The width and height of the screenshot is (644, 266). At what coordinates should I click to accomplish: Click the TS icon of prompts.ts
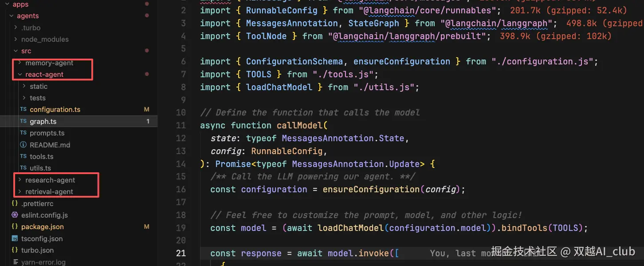tap(24, 133)
